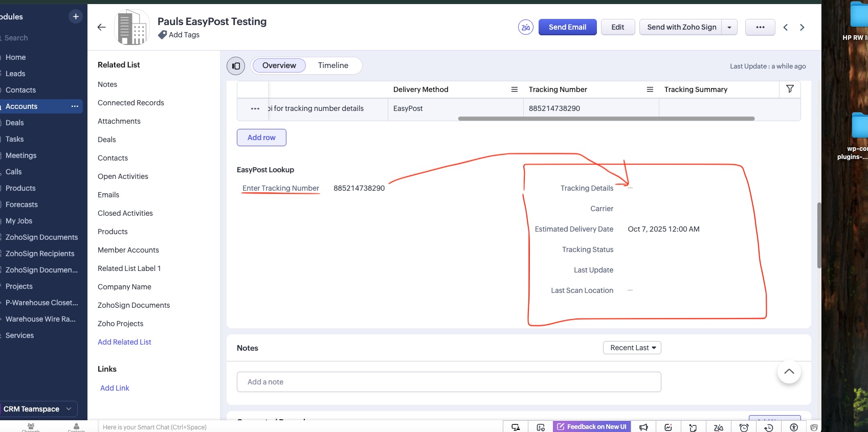Click the Add a note field
This screenshot has height=432, width=868.
tap(449, 382)
